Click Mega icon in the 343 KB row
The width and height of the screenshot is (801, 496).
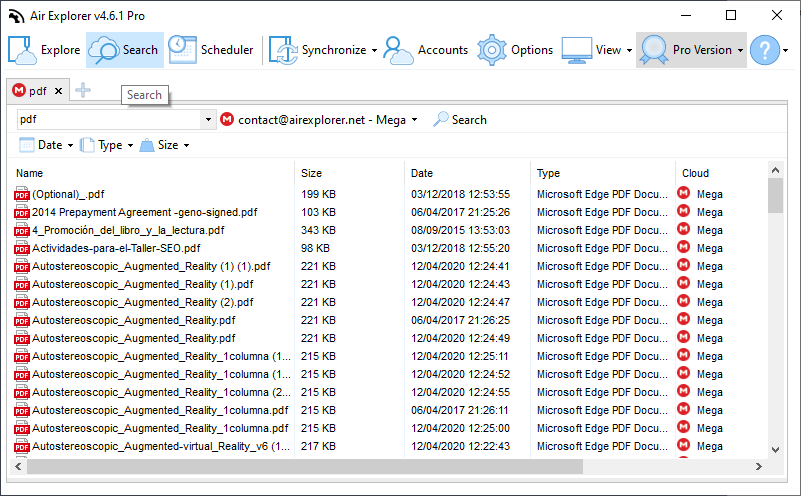[684, 229]
